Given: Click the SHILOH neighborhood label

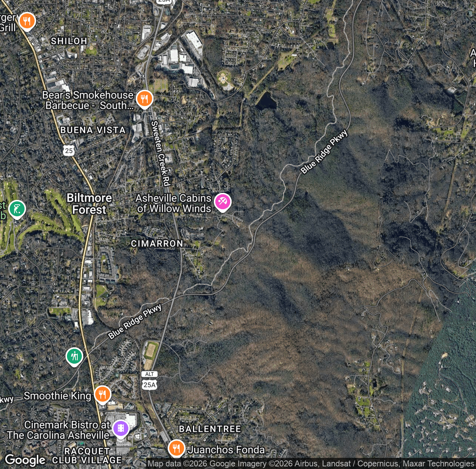Looking at the screenshot, I should [x=69, y=41].
